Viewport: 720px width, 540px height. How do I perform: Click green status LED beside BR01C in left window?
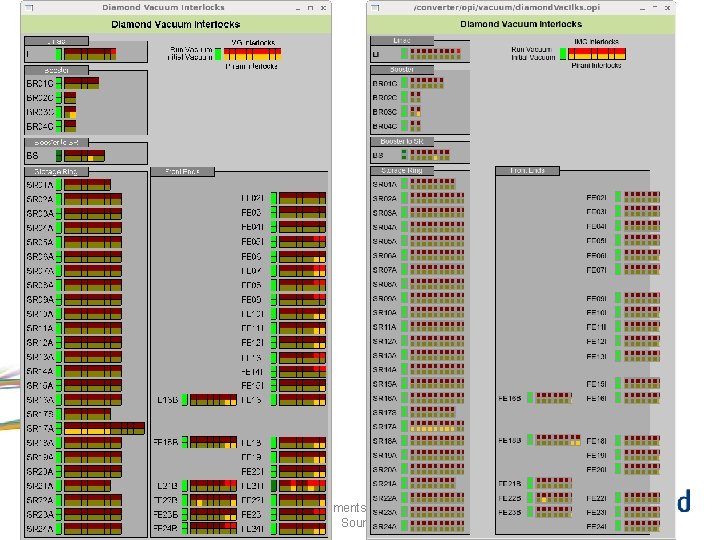pos(59,83)
